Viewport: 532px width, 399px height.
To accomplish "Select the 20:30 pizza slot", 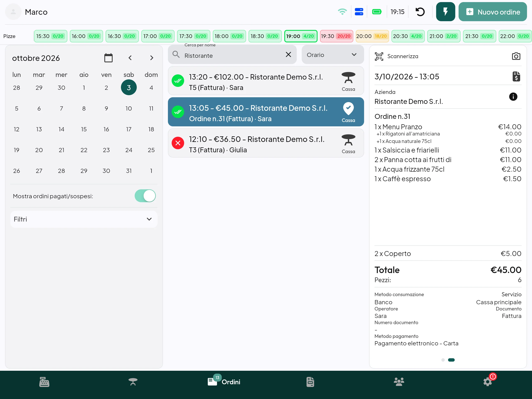I will pyautogui.click(x=408, y=36).
